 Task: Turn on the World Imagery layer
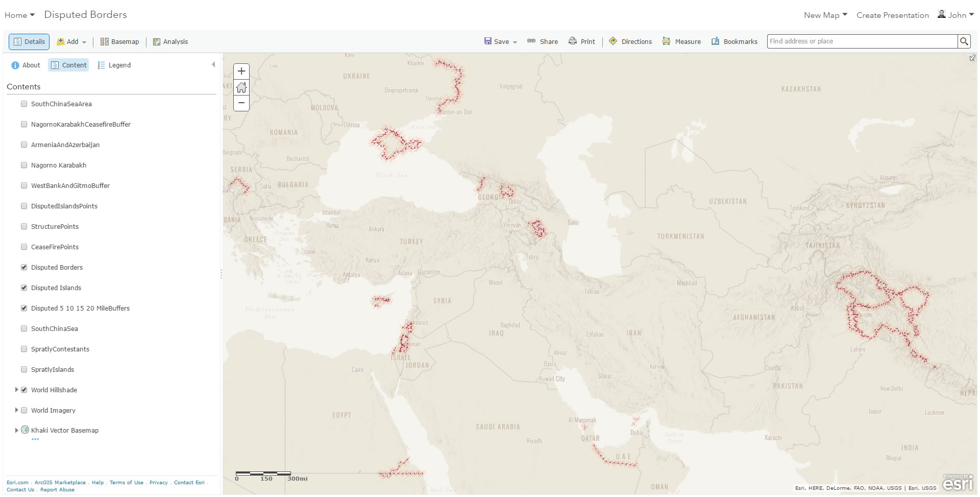pos(24,410)
